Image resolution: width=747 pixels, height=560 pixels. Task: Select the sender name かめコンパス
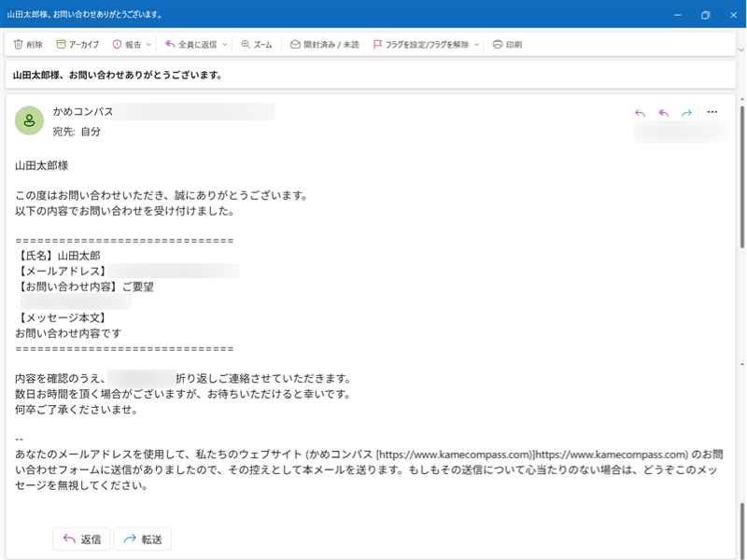[x=83, y=111]
